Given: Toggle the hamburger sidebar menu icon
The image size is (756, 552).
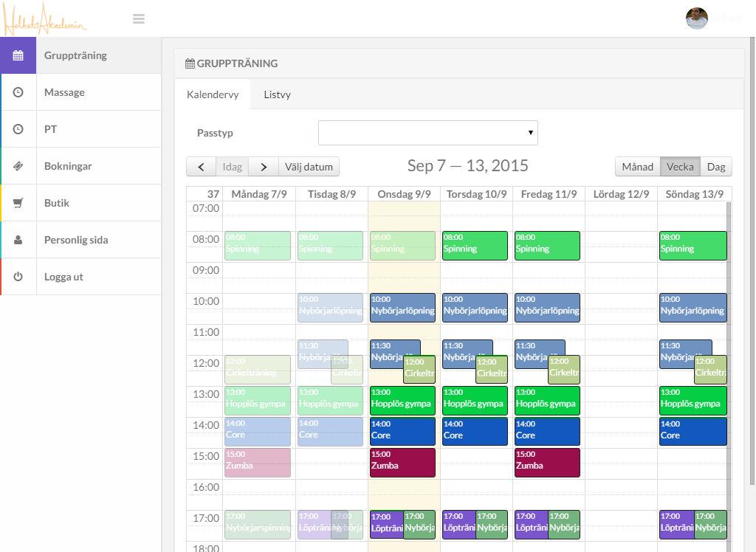Looking at the screenshot, I should click(139, 18).
